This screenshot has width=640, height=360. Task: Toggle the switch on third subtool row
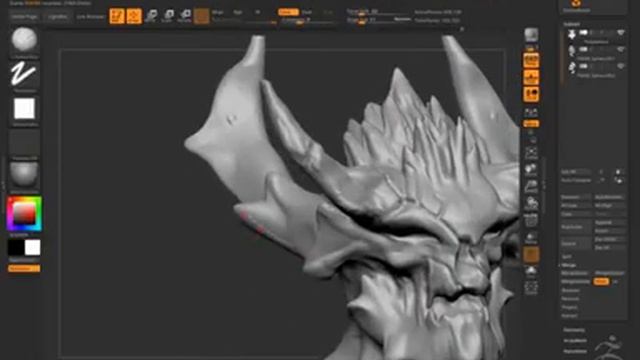(584, 66)
